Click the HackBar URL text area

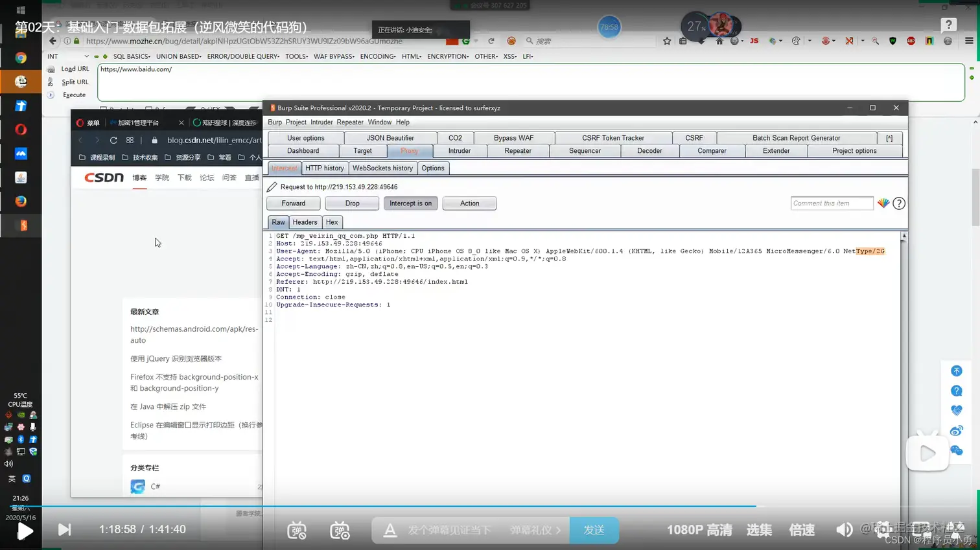pyautogui.click(x=531, y=82)
